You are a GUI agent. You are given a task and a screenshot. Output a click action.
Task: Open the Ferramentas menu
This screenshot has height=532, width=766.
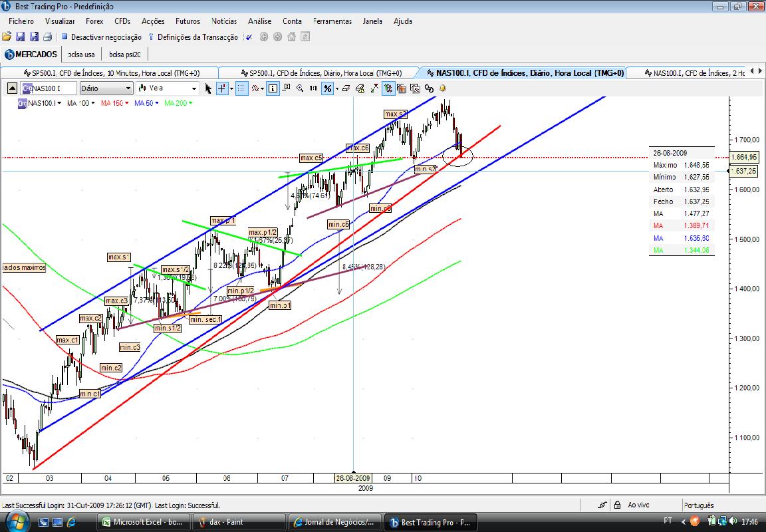point(332,21)
